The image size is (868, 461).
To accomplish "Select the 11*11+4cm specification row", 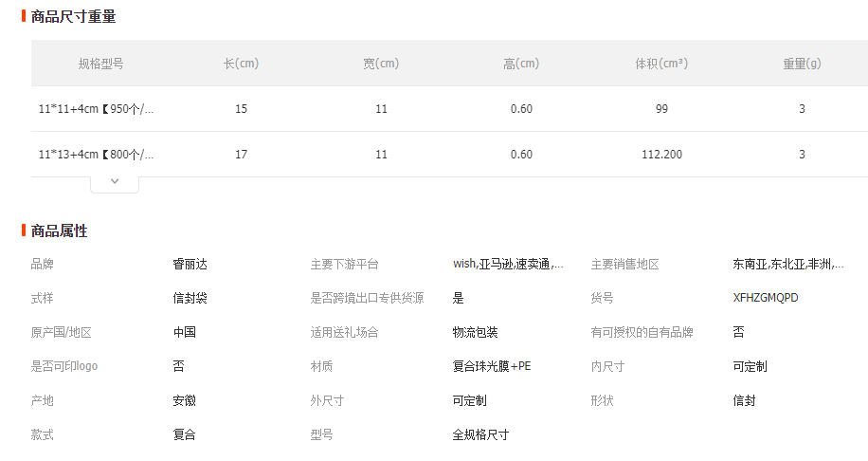I will pos(96,109).
